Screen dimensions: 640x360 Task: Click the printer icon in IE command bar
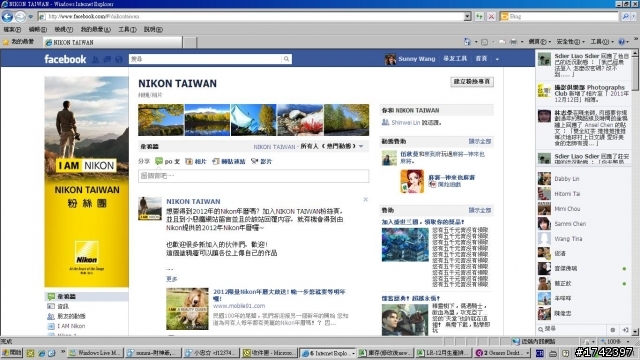[513, 42]
